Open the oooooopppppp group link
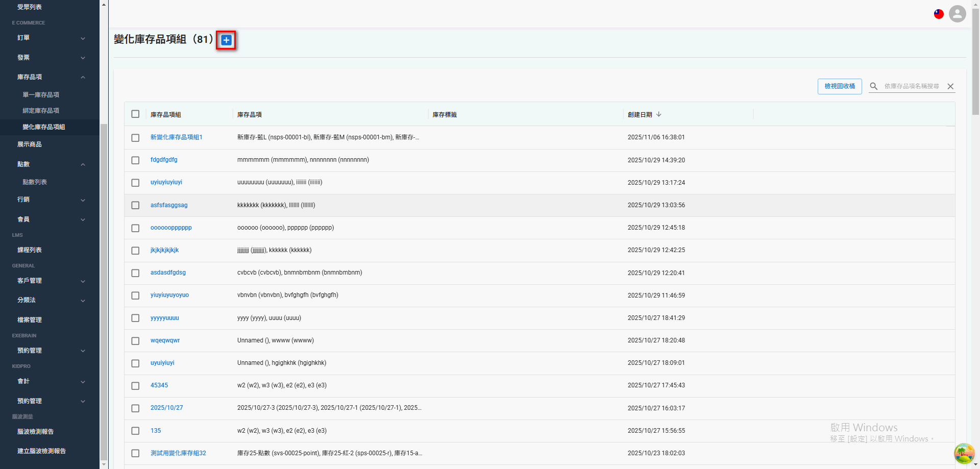The width and height of the screenshot is (980, 469). pos(171,228)
